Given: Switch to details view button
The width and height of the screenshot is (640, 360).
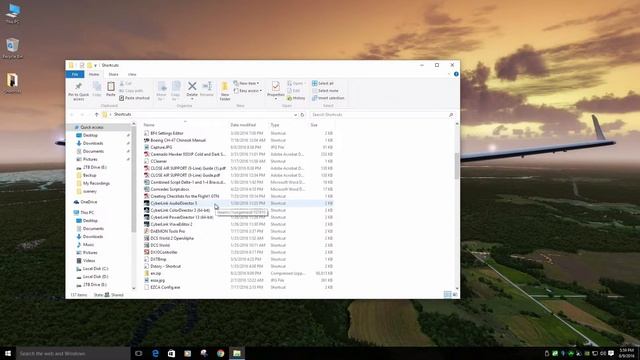Looking at the screenshot, I should coord(447,295).
